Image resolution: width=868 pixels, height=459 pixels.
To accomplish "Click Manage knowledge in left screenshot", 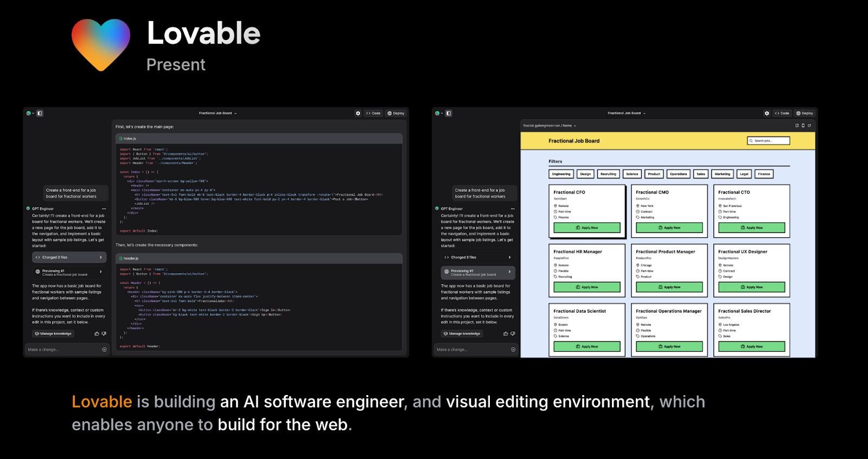I will coord(53,334).
